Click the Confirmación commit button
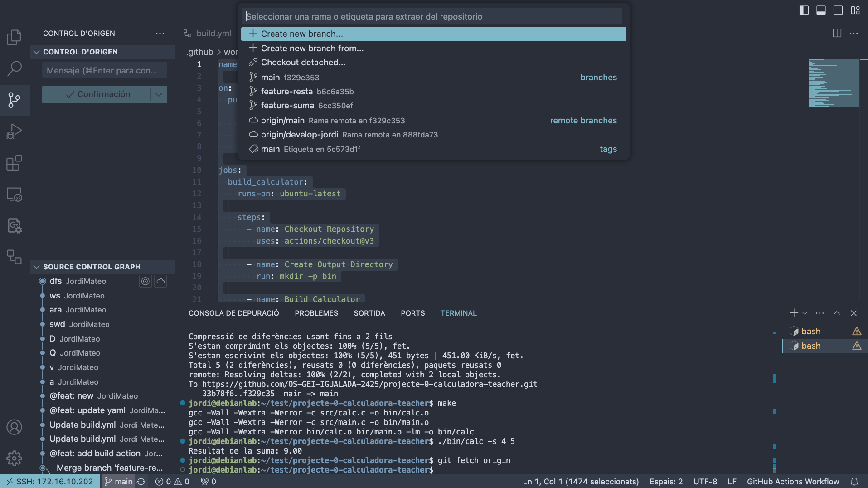Screen dimensions: 868x488 97,94
